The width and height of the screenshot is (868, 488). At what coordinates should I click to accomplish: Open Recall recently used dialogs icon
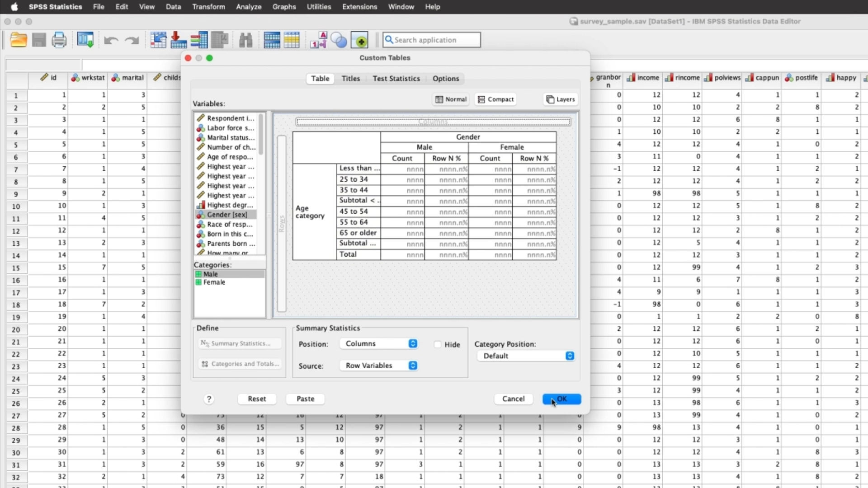85,40
